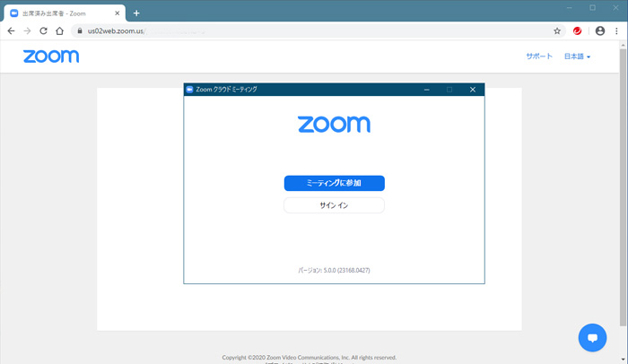
Task: Open the blue chat help bubble
Action: (592, 338)
